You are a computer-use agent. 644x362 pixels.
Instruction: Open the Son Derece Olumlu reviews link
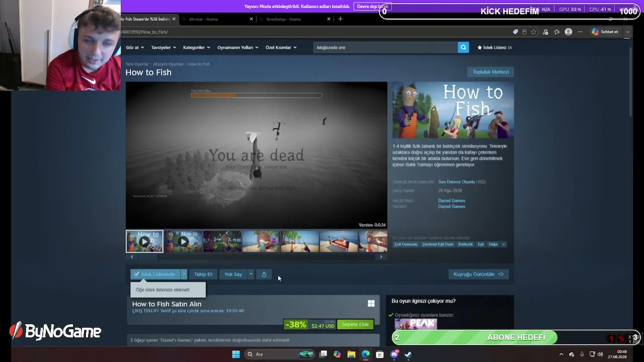click(x=456, y=182)
